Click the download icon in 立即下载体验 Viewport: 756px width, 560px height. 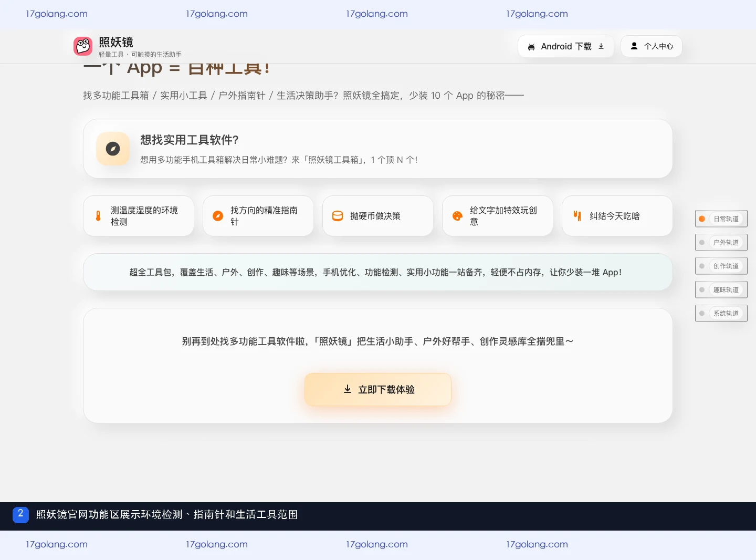tap(348, 389)
